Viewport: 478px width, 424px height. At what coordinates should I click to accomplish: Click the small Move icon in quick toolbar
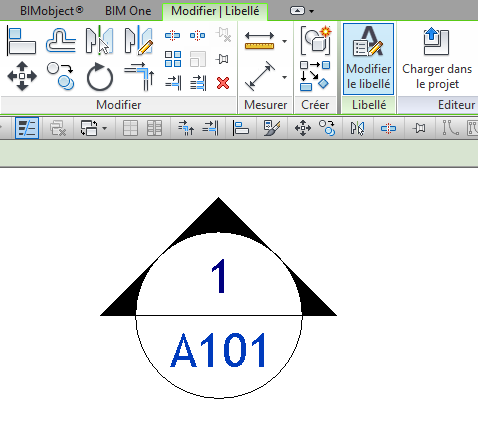[303, 128]
